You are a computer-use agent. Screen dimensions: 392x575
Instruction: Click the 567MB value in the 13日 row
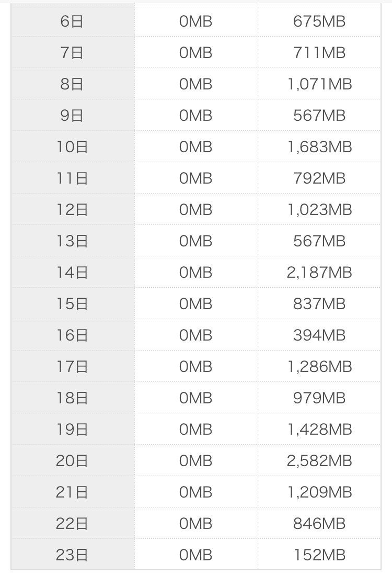click(319, 241)
